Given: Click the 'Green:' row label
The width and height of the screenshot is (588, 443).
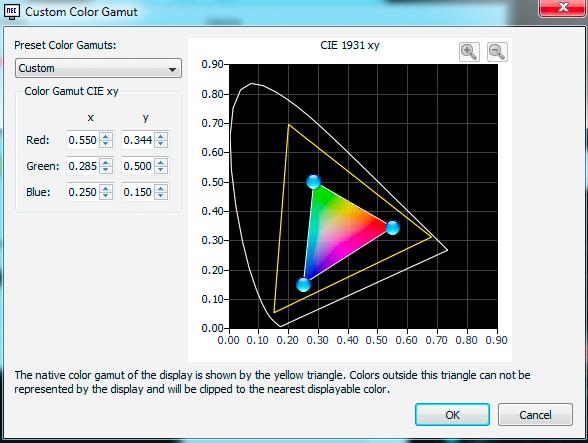Looking at the screenshot, I should (43, 166).
